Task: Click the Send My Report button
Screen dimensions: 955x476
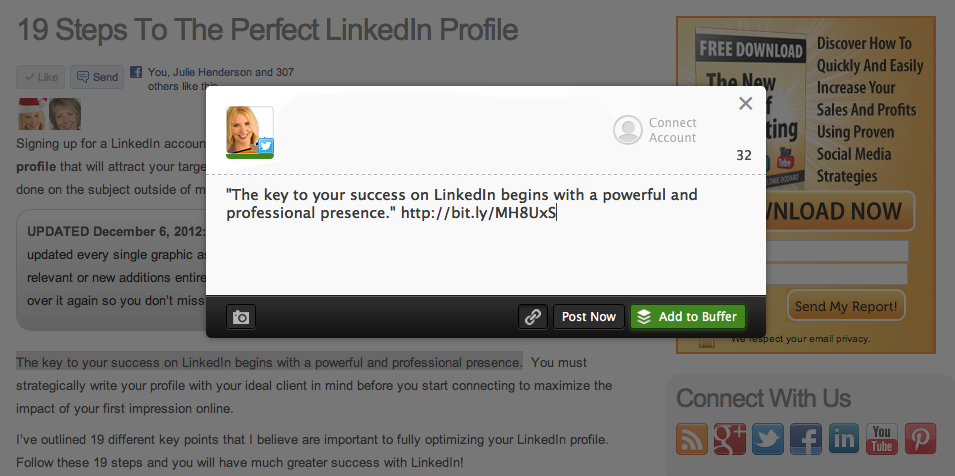Action: click(846, 305)
